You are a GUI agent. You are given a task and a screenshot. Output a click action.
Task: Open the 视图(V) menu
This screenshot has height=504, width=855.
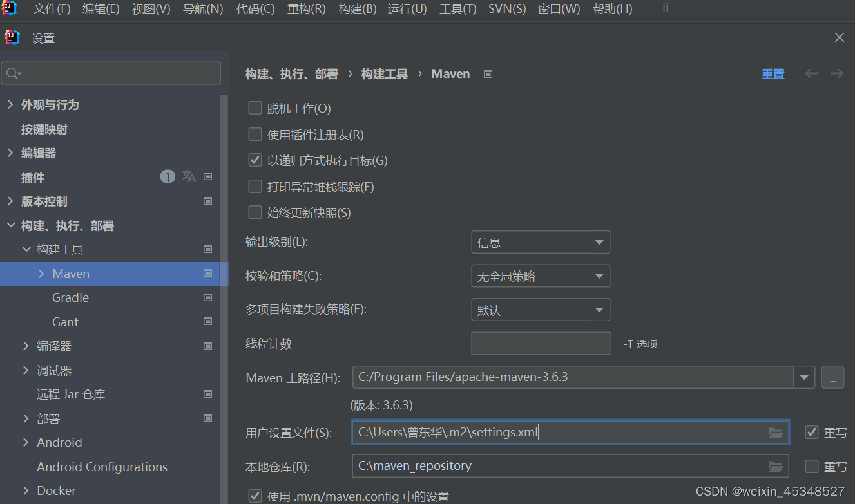click(151, 9)
